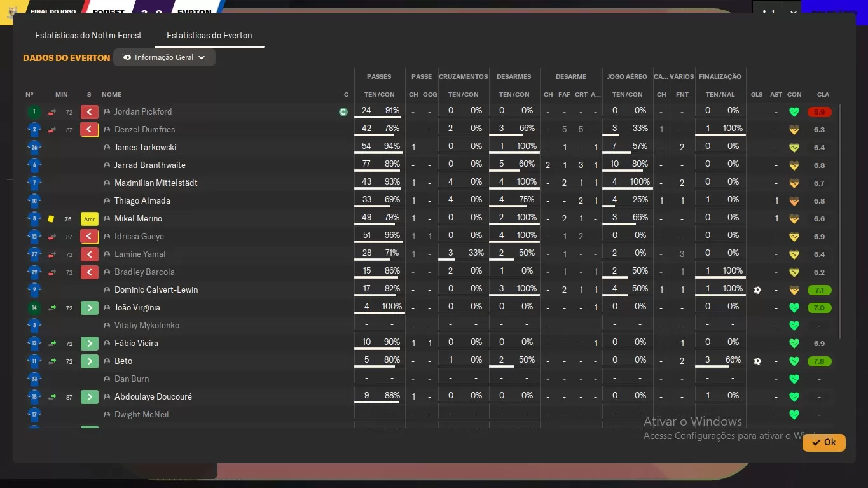The width and height of the screenshot is (868, 488).
Task: Click Abdoulaye Doucouré's green substituted-on arrow badge
Action: click(x=90, y=397)
